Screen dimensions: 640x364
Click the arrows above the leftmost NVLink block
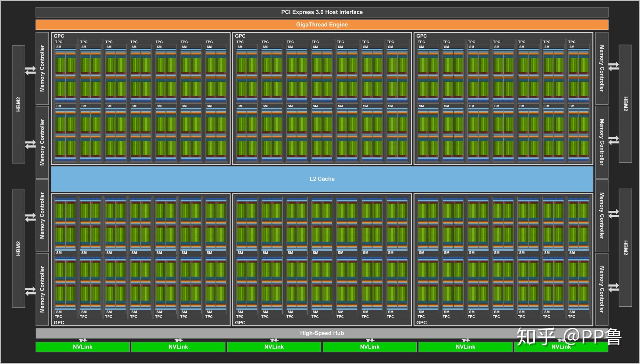point(83,340)
